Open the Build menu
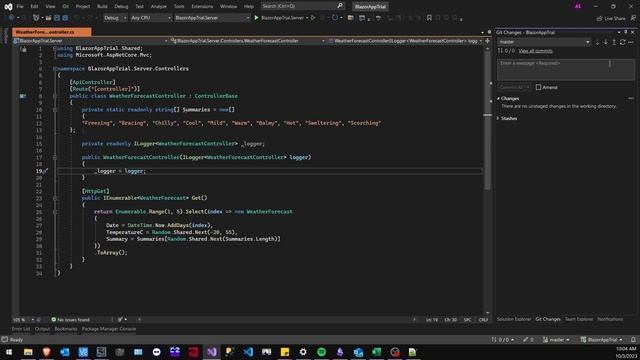640x360 pixels. click(102, 6)
